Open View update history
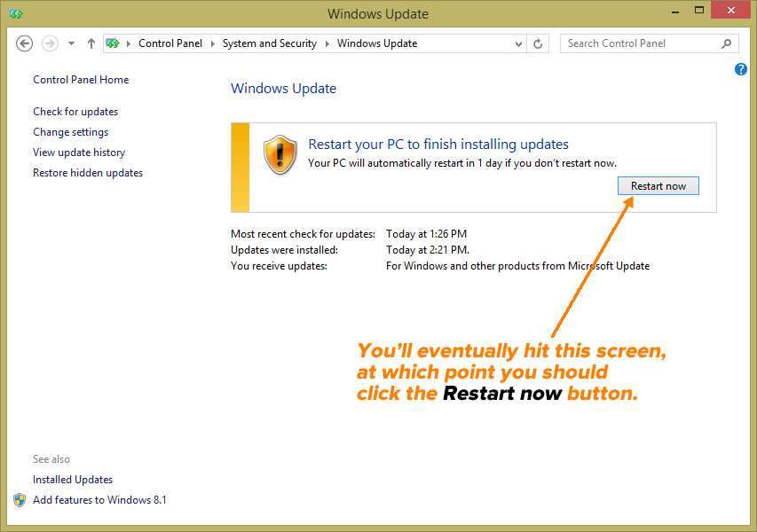 pyautogui.click(x=79, y=153)
